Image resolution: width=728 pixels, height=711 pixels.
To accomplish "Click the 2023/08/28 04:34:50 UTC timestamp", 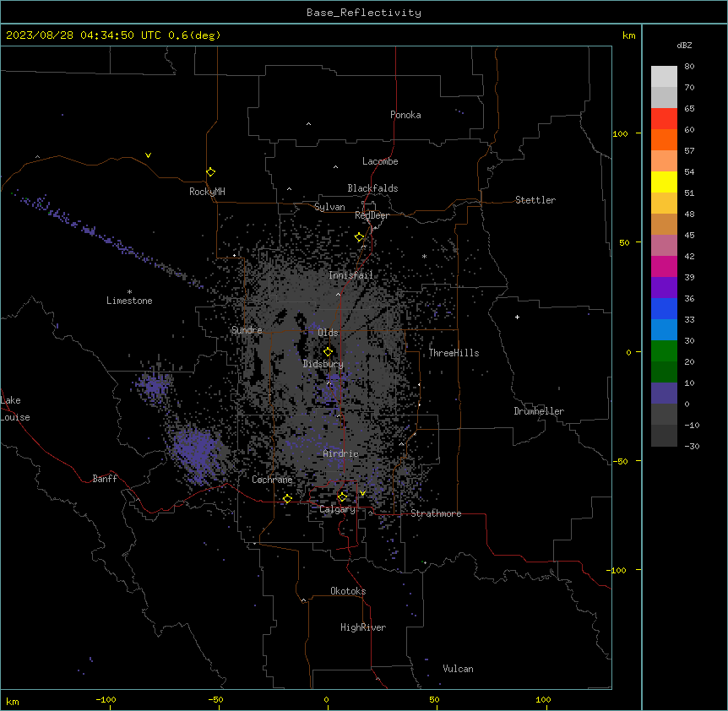I will coord(84,35).
